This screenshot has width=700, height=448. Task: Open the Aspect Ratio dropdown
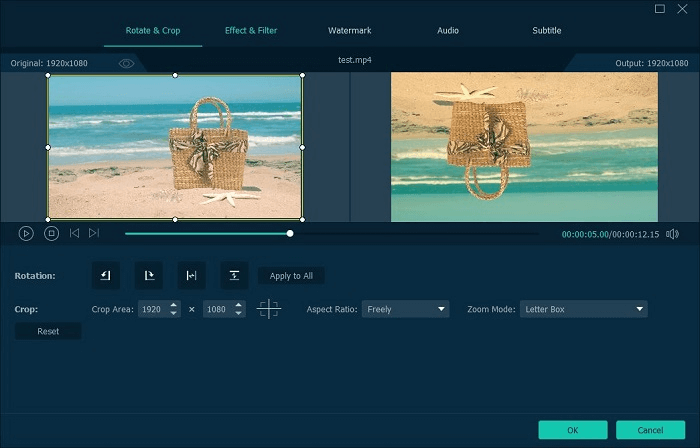pos(405,309)
